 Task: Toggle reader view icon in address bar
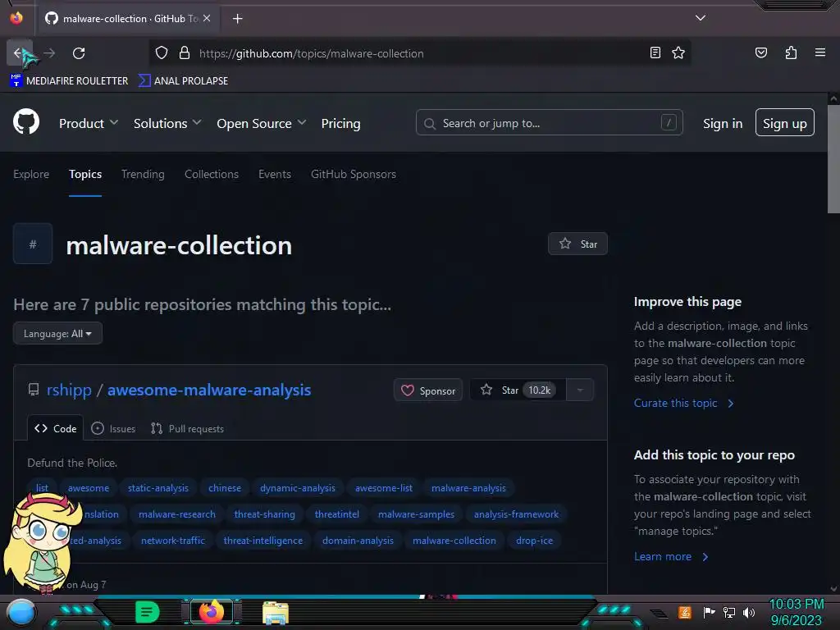pos(655,53)
